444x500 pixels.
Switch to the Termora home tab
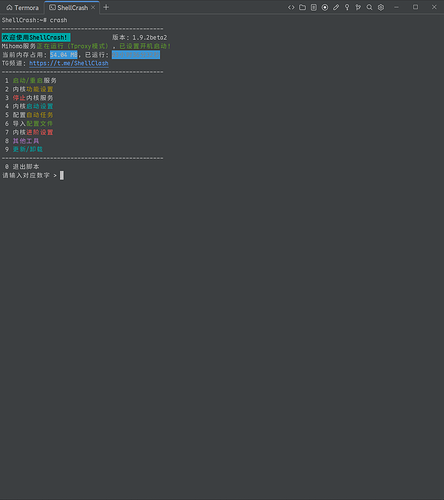tap(22, 7)
